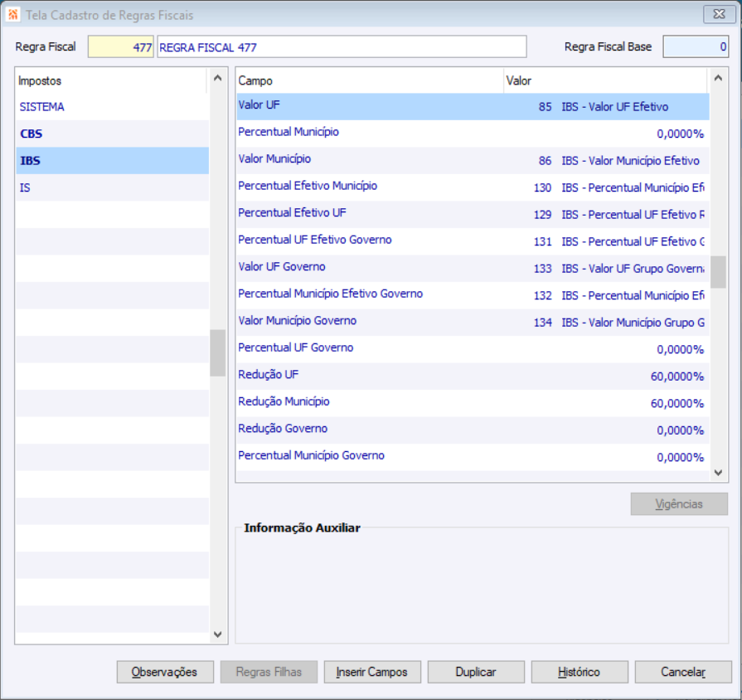Image resolution: width=742 pixels, height=700 pixels.
Task: Click Impostos list scroll down arrow
Action: (x=218, y=634)
